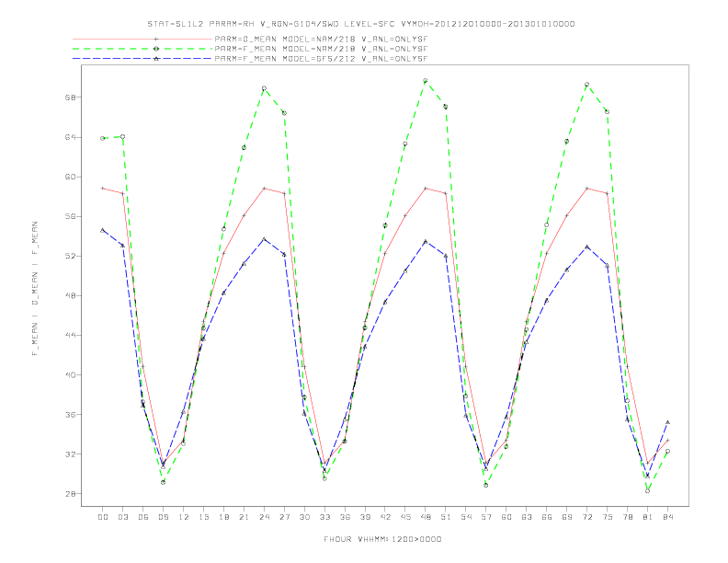This screenshot has width=728, height=563.
Task: Click x-axis forecast hour label 45
Action: 405,517
